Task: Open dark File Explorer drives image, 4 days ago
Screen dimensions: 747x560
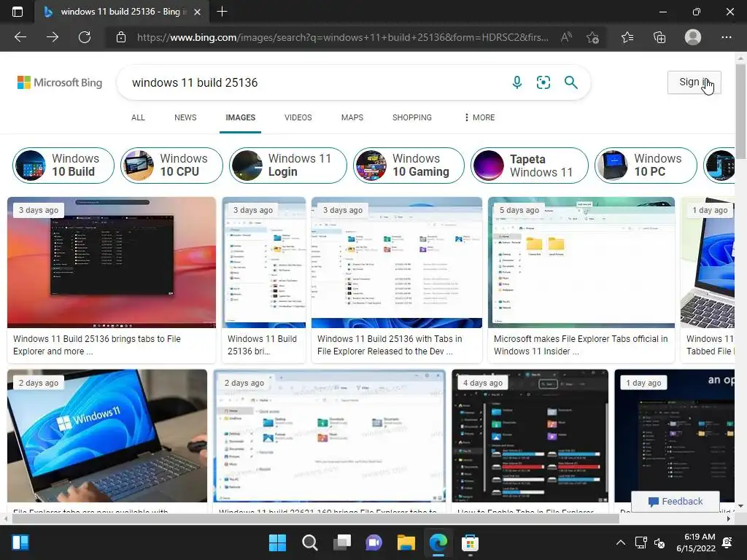Action: pos(530,436)
